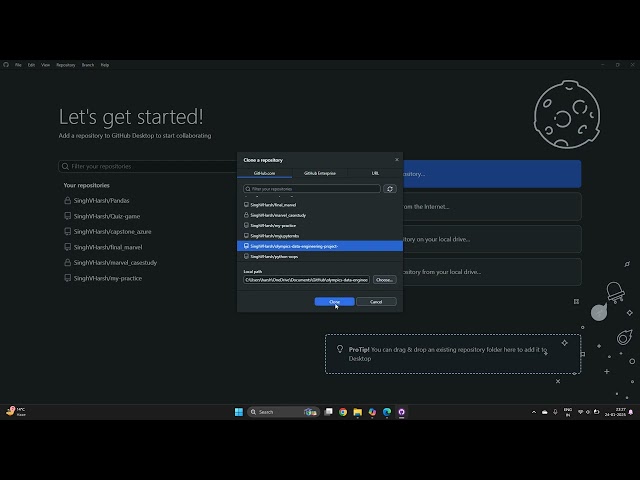Open the weather widget on the taskbar
This screenshot has width=640, height=480.
pyautogui.click(x=16, y=411)
